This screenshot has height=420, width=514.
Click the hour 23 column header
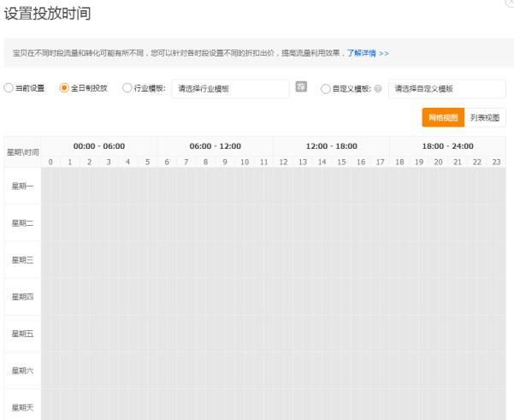pos(497,162)
